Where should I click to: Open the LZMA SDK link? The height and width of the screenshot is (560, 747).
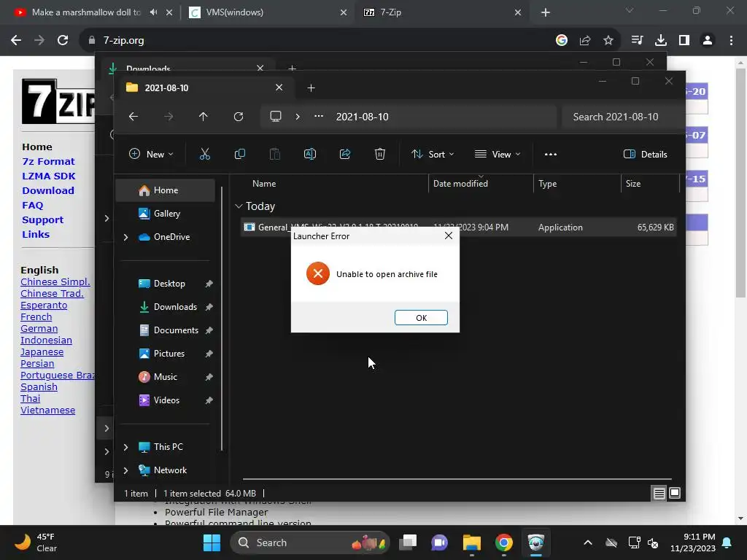49,176
